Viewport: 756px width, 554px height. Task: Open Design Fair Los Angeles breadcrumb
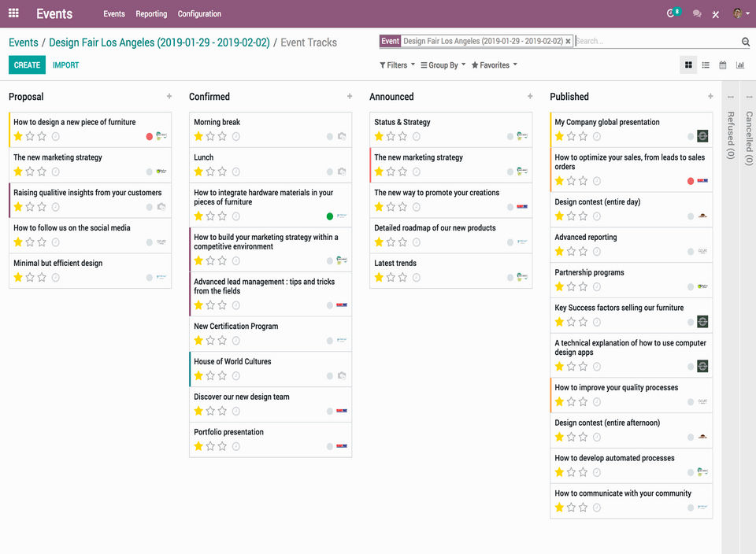tap(160, 42)
